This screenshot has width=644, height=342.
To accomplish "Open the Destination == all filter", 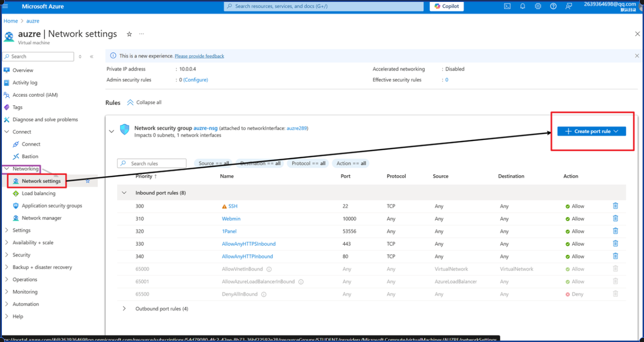I will coord(260,163).
